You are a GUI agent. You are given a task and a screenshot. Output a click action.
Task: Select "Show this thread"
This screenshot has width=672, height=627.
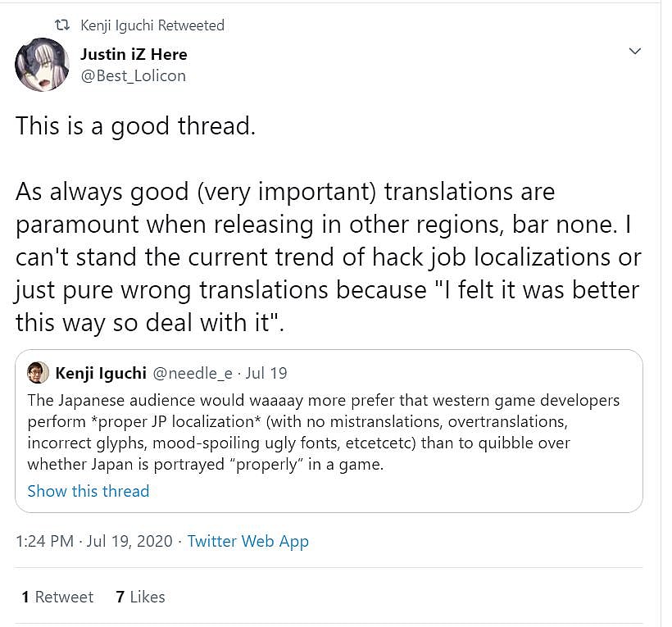(x=89, y=491)
